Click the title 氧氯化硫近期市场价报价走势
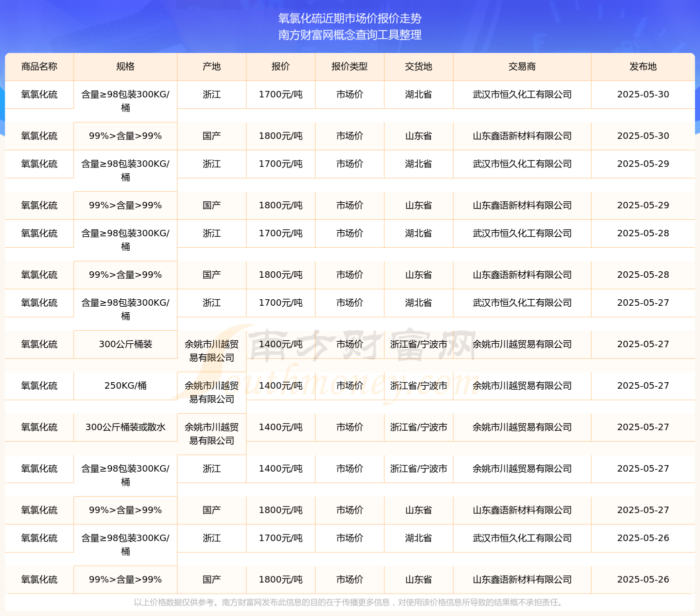The height and width of the screenshot is (616, 700). pos(350,18)
